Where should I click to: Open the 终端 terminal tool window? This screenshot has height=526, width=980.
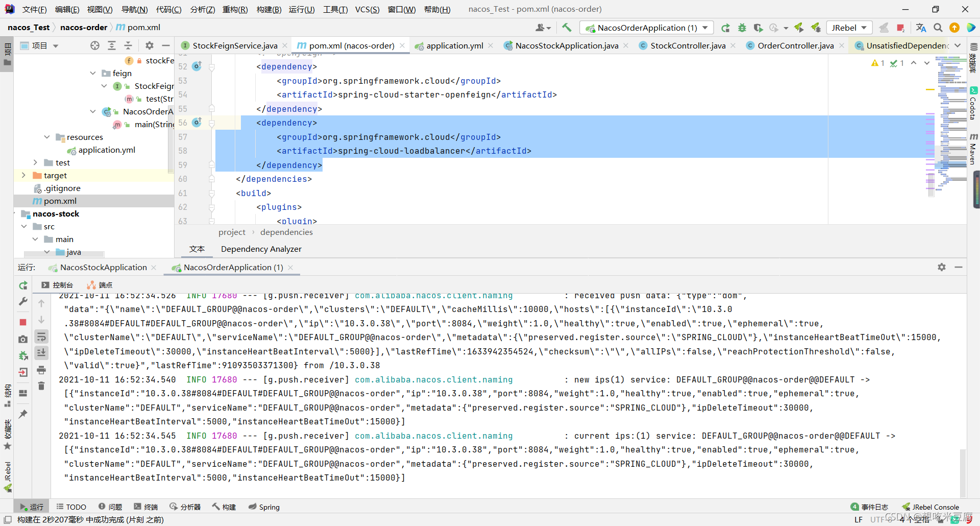point(146,507)
